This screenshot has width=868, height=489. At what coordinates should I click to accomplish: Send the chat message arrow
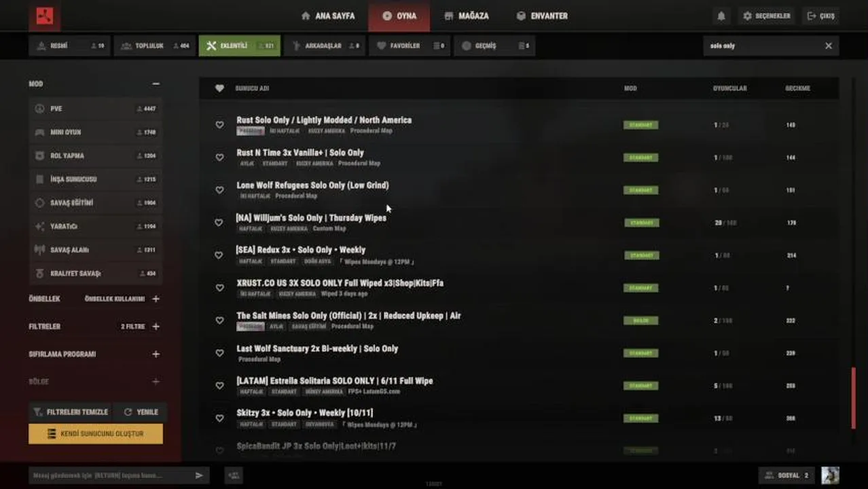point(199,475)
